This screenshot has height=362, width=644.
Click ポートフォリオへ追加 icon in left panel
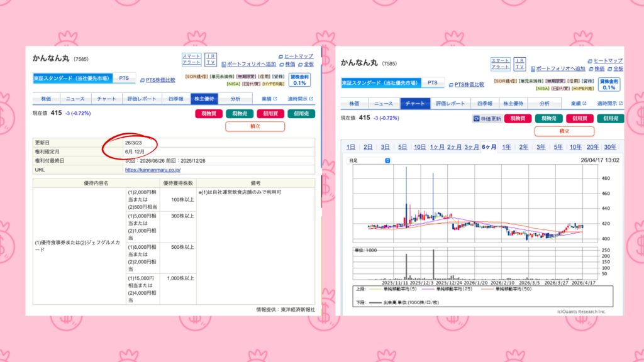click(x=246, y=64)
